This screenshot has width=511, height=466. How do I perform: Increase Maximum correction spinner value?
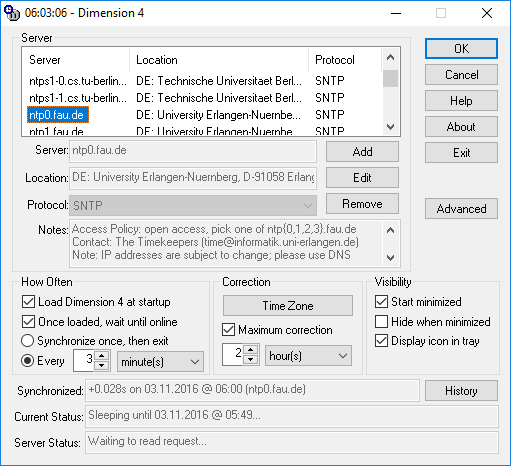pyautogui.click(x=251, y=350)
